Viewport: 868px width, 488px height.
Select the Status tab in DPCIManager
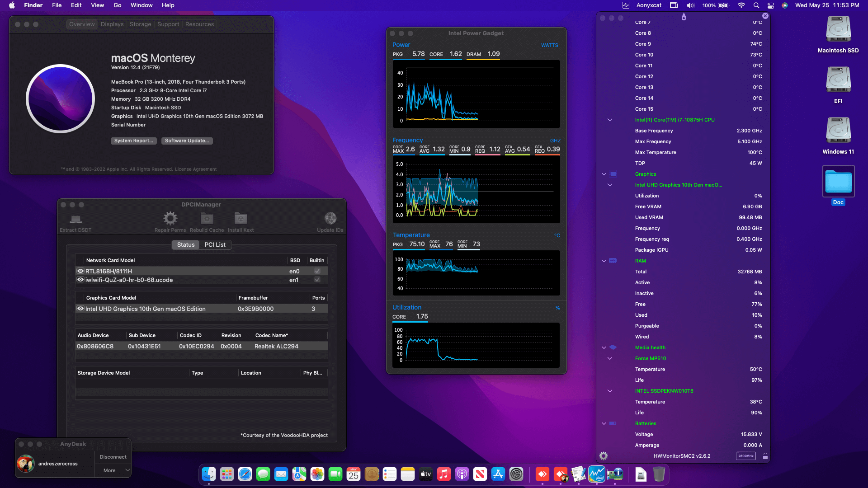(x=186, y=244)
